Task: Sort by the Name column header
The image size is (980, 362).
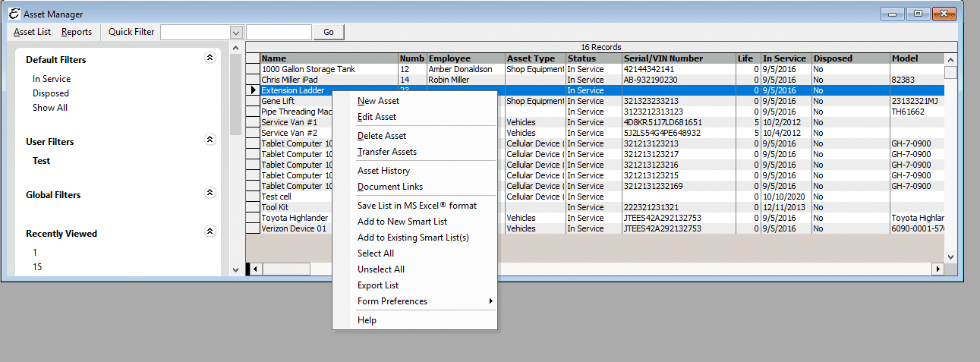Action: 329,58
